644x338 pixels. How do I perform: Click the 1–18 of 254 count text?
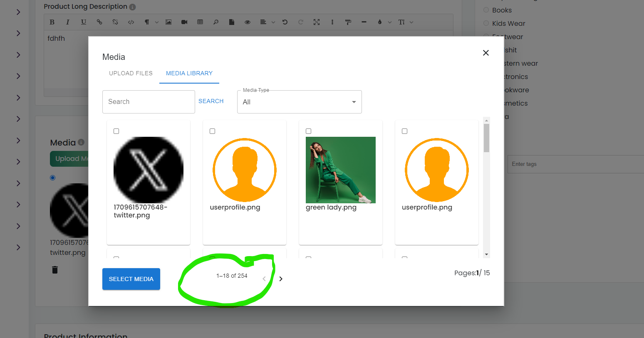(x=232, y=276)
